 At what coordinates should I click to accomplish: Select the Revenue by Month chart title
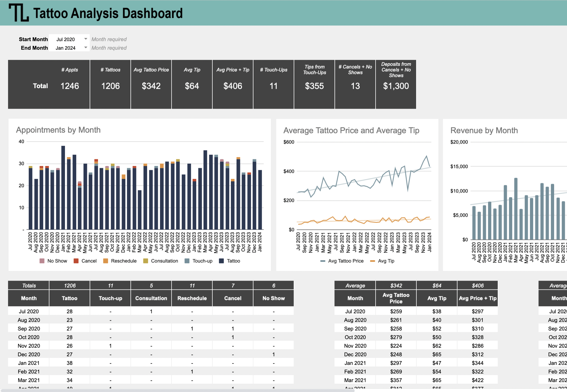(x=484, y=130)
